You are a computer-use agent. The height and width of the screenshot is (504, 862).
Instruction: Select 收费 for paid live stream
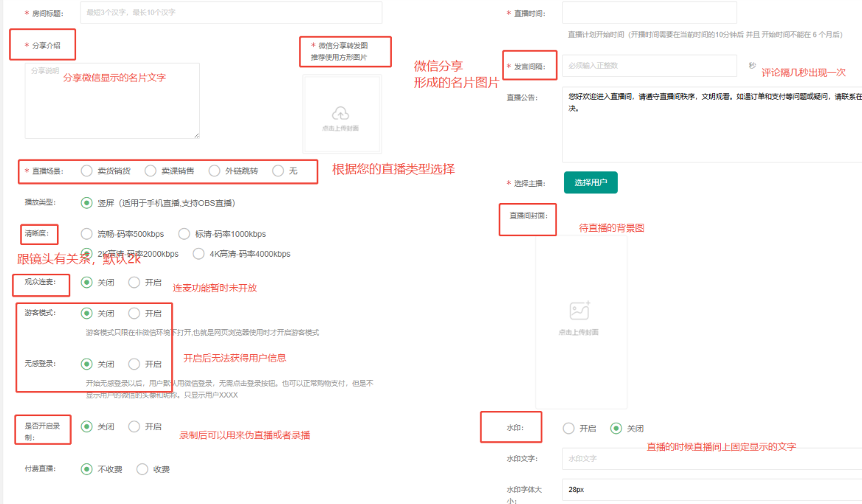pyautogui.click(x=142, y=469)
